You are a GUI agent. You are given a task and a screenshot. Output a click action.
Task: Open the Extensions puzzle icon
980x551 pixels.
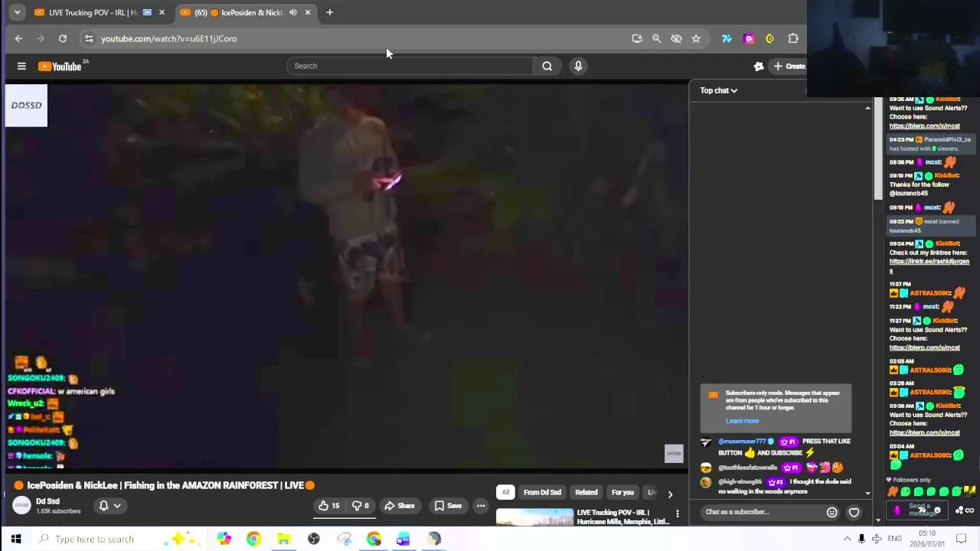pos(793,38)
